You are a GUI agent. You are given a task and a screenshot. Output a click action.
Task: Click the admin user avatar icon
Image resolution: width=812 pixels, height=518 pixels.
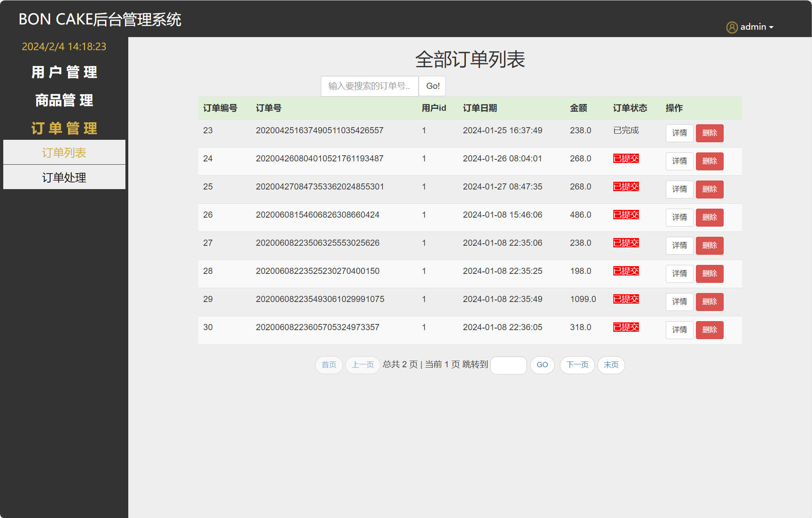(732, 27)
